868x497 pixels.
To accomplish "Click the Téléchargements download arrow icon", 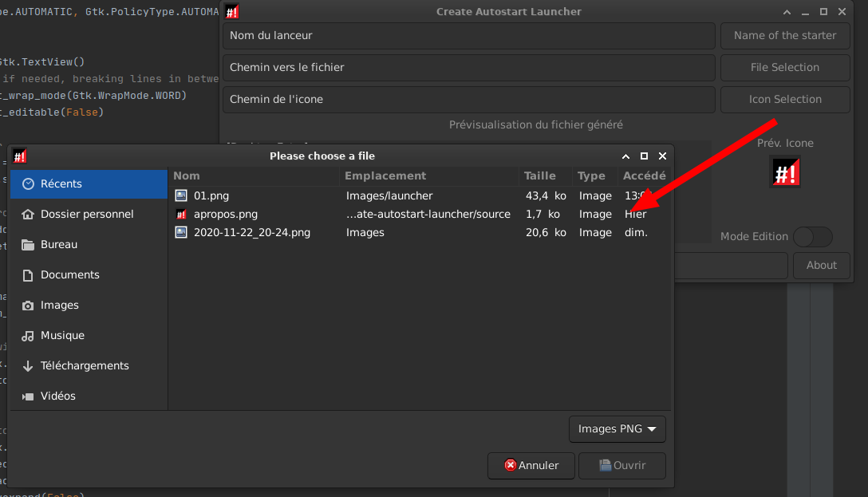I will [29, 366].
